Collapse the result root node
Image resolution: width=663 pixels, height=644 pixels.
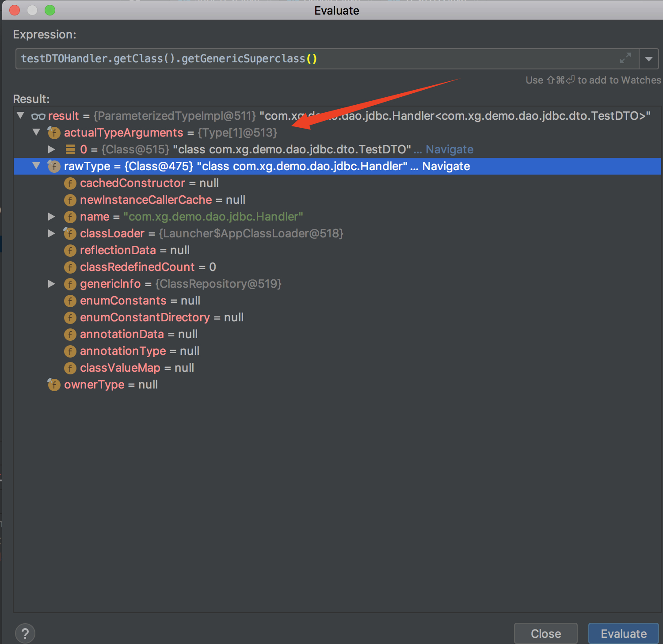(x=20, y=115)
